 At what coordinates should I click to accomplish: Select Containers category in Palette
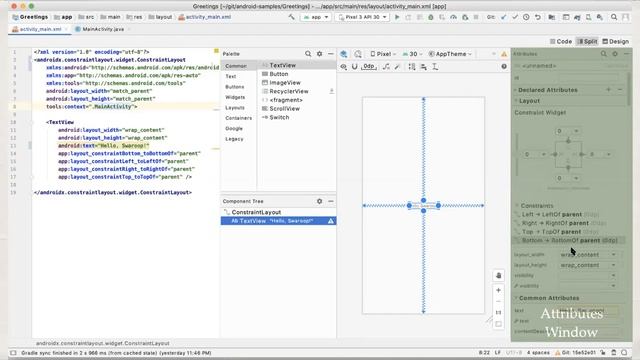tap(238, 118)
